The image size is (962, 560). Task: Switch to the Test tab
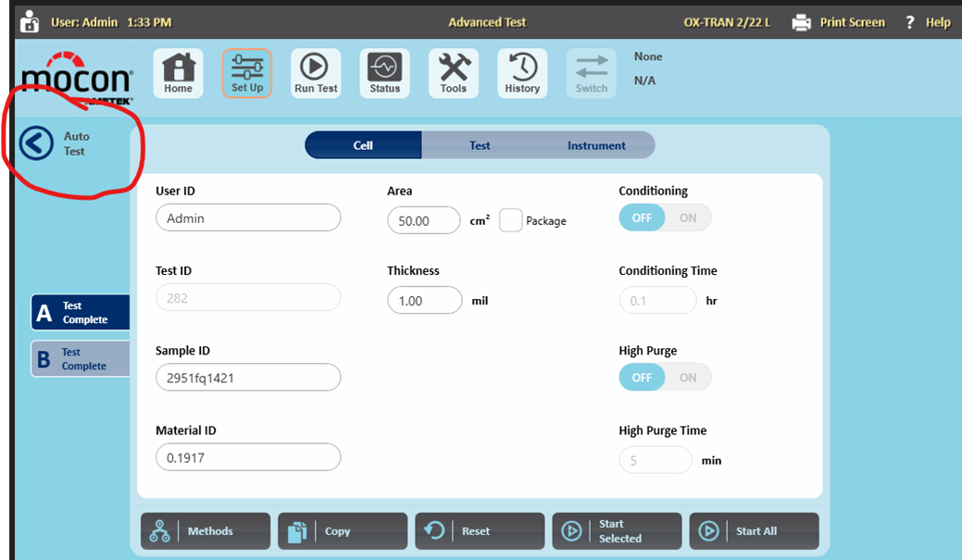pos(480,145)
